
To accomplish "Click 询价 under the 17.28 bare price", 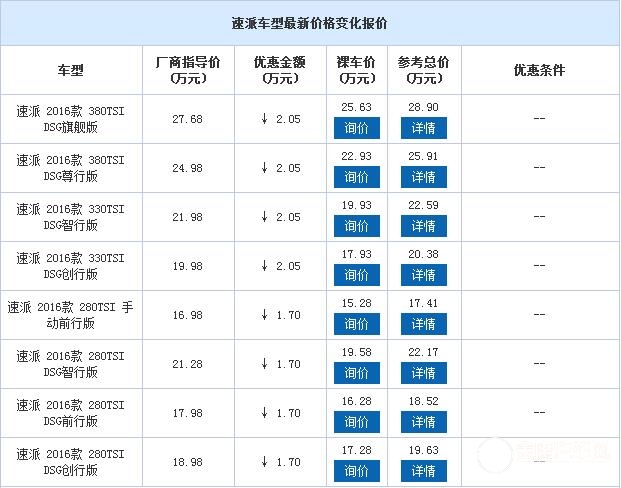I will coord(357,470).
